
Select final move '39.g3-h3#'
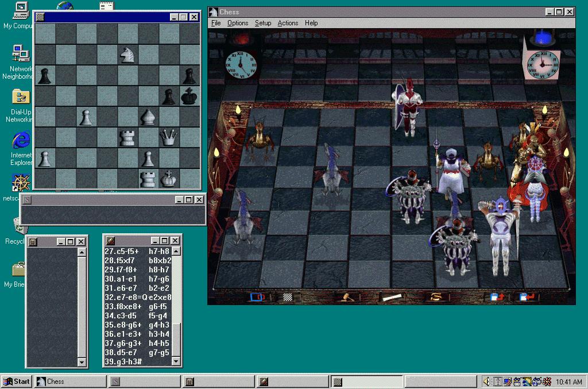click(123, 361)
